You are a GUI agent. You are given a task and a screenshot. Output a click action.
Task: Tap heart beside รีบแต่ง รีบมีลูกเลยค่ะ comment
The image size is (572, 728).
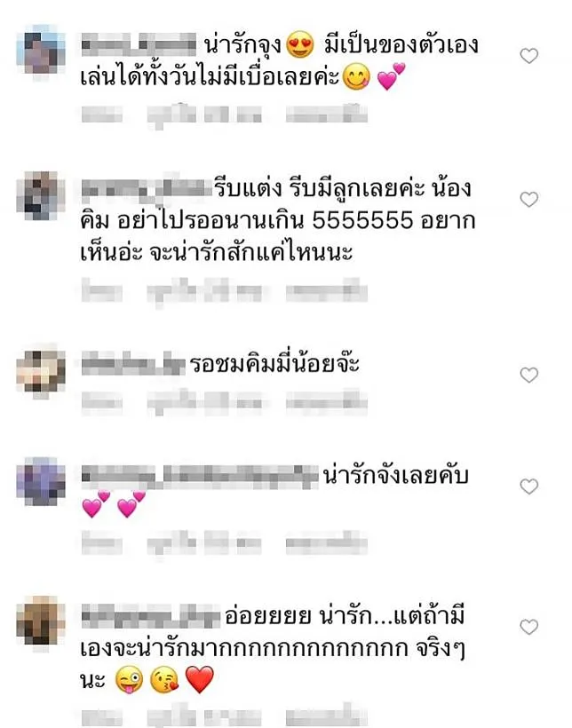(x=528, y=200)
